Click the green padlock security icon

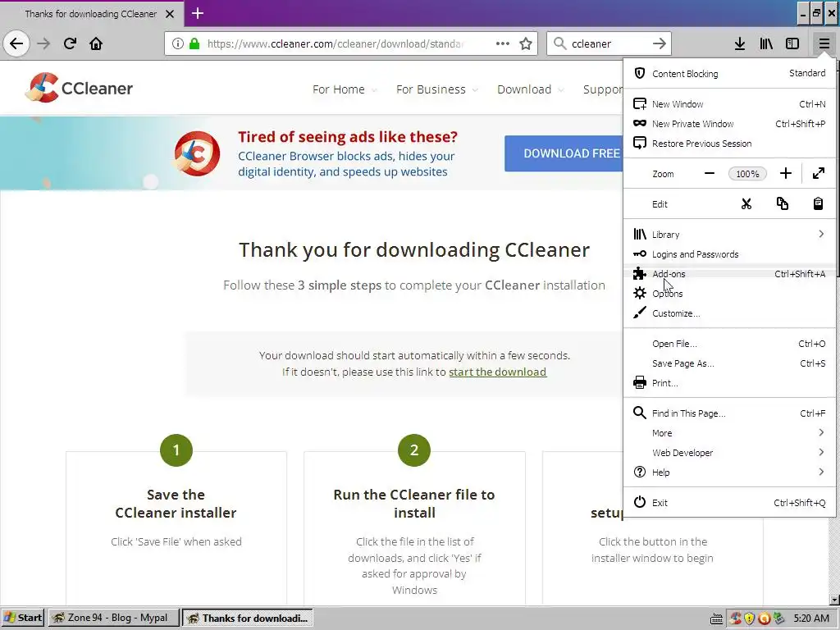click(194, 43)
